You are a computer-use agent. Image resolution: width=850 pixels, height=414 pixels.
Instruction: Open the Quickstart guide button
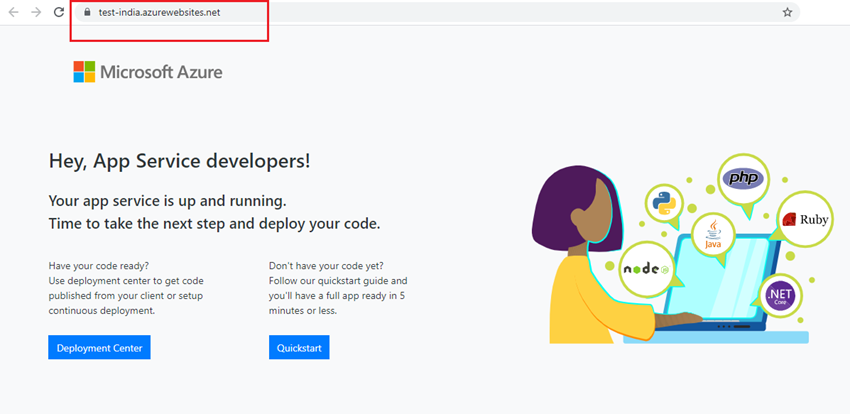[299, 347]
